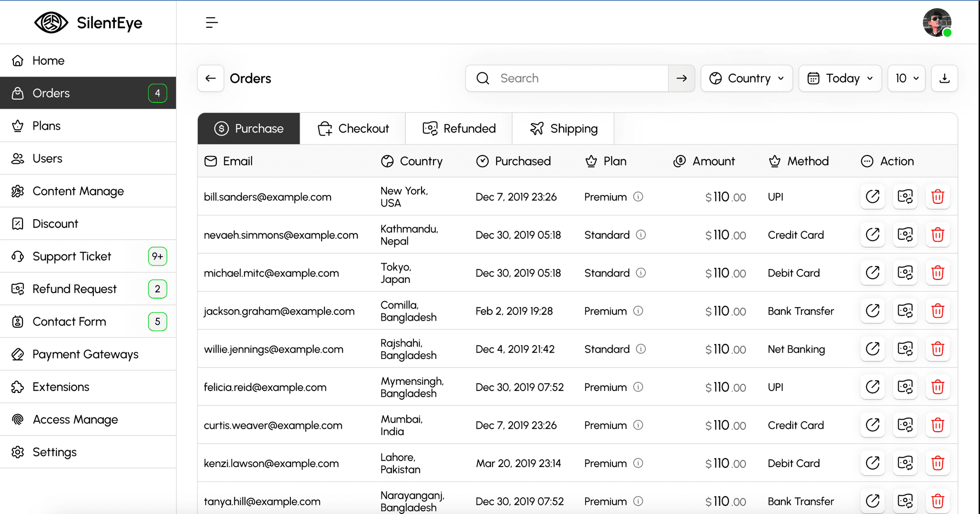Open Home in the sidebar
Viewport: 980px width, 514px height.
click(x=88, y=60)
